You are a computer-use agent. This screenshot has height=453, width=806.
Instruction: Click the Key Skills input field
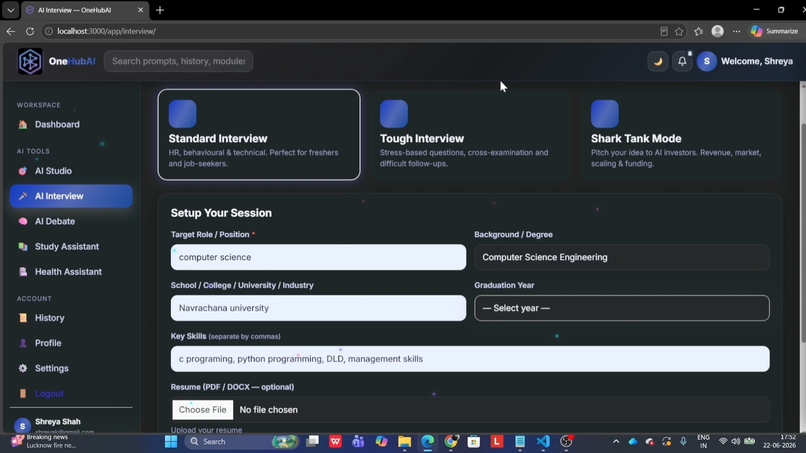click(x=470, y=359)
